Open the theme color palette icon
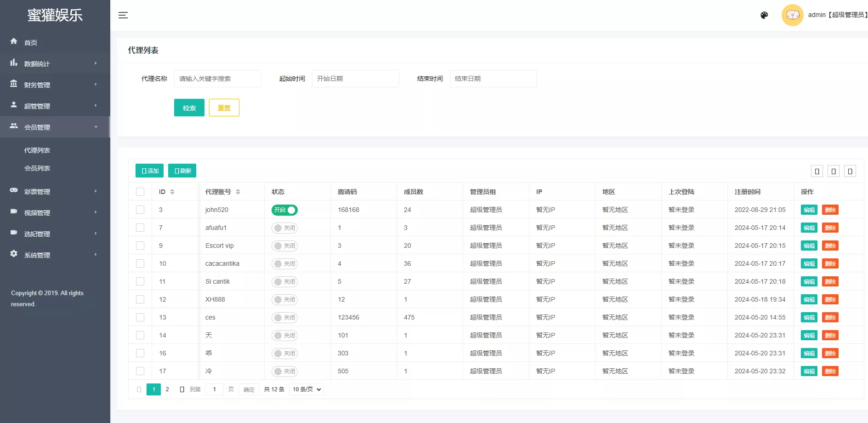868x423 pixels. tap(764, 15)
